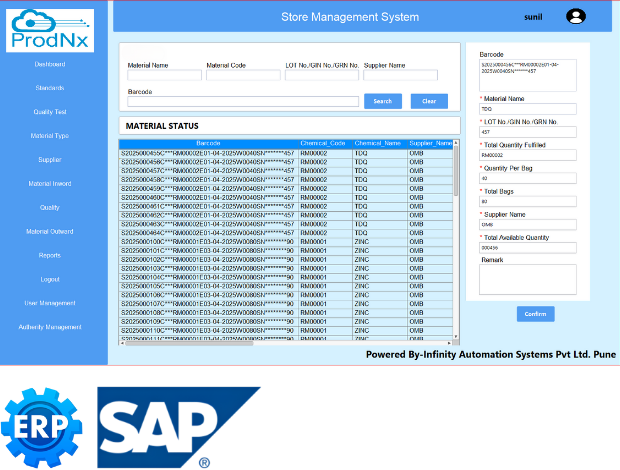Click the ProdNx cloud logo
620x470 pixels.
(50, 30)
